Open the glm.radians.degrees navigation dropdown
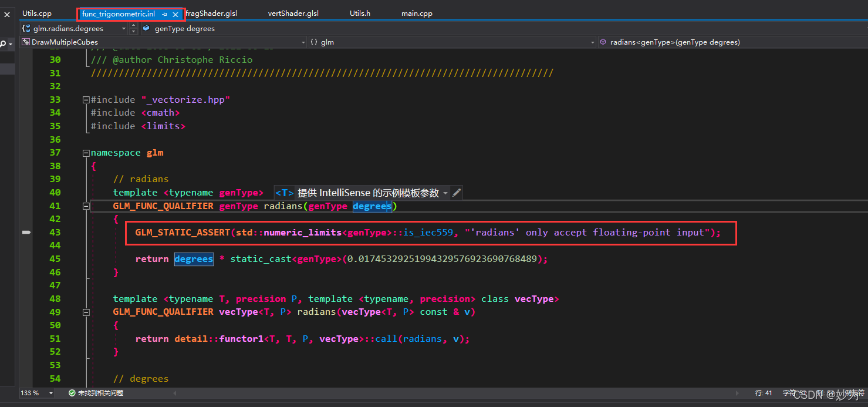 [123, 28]
